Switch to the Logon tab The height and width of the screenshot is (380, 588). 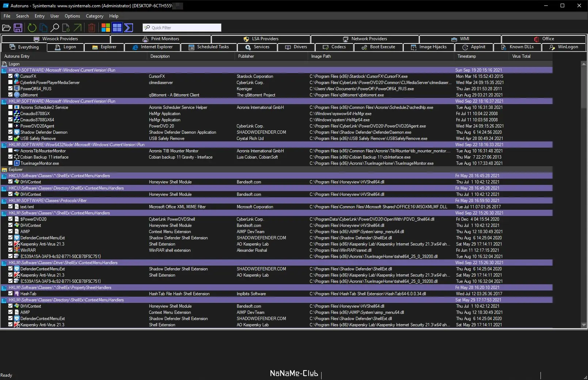coord(65,47)
